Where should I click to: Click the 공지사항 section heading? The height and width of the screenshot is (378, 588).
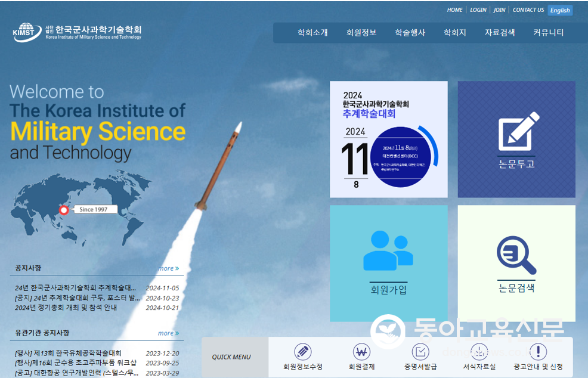click(x=28, y=268)
